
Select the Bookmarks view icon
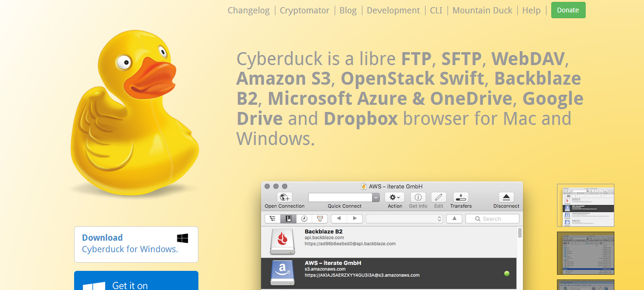click(x=288, y=219)
